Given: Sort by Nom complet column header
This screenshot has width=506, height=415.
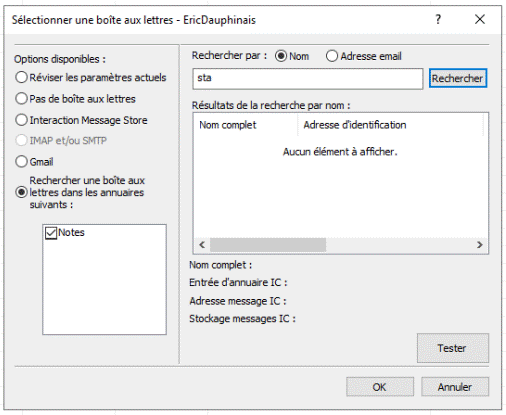Looking at the screenshot, I should click(245, 125).
